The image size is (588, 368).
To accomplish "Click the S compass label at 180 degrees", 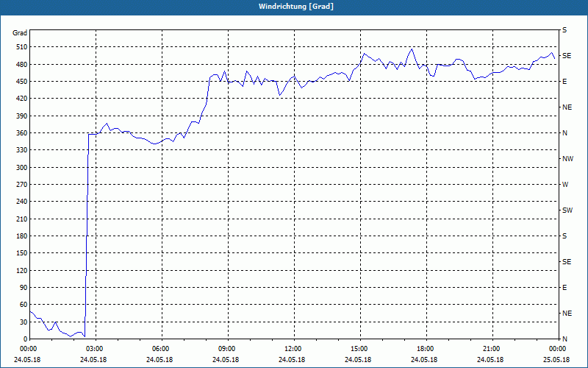I will [564, 236].
